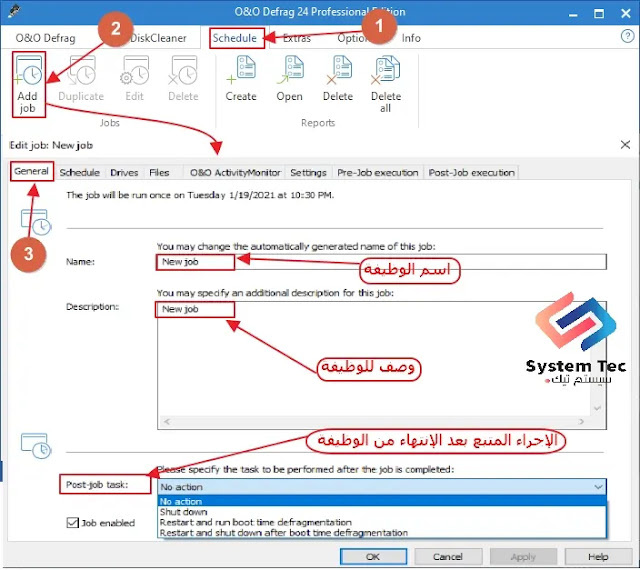Click in the Name input field
The width and height of the screenshot is (640, 570).
coord(382,262)
